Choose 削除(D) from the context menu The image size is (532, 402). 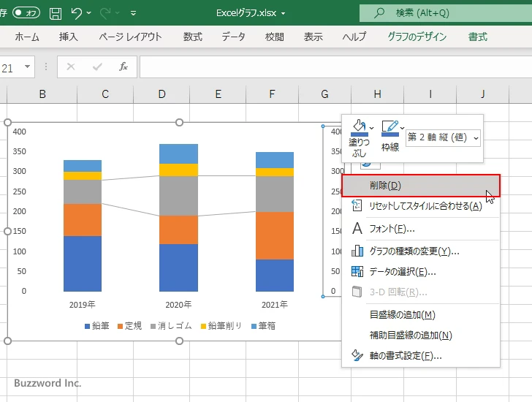pos(421,186)
